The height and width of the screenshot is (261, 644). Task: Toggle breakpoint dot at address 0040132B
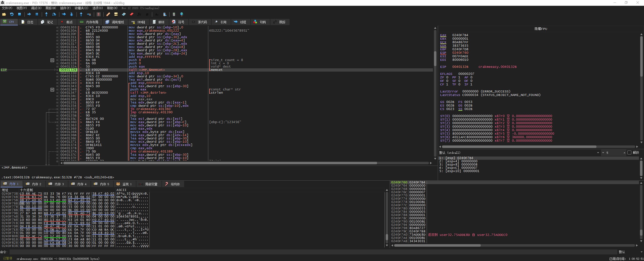[57, 70]
